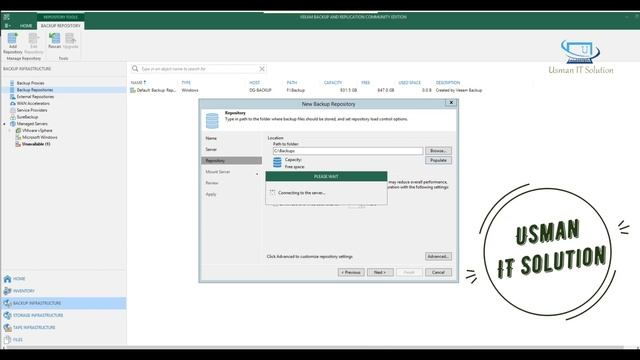Open the Backup Infrastructure navigation pane
Screen dimensions: 640x360
coord(64,303)
